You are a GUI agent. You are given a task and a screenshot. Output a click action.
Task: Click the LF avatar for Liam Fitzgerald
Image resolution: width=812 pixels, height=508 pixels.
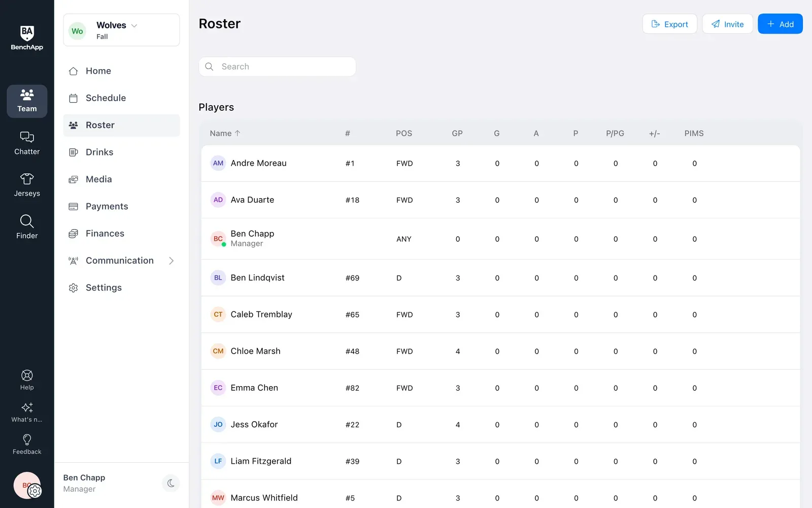tap(218, 461)
